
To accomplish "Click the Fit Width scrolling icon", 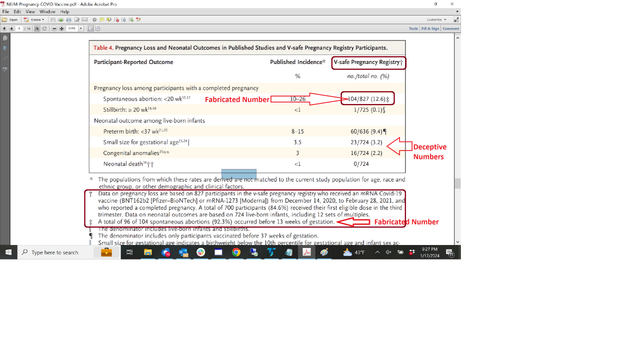I will click(x=91, y=29).
